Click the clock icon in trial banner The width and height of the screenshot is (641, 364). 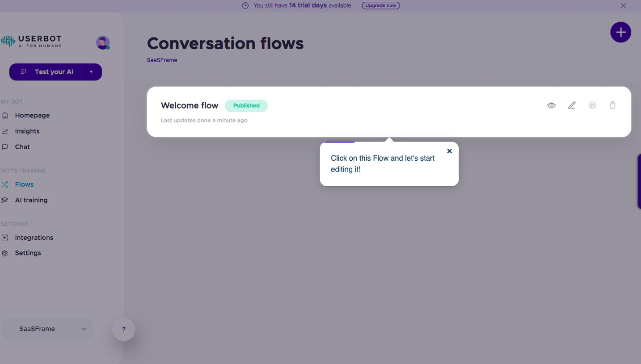click(x=245, y=5)
